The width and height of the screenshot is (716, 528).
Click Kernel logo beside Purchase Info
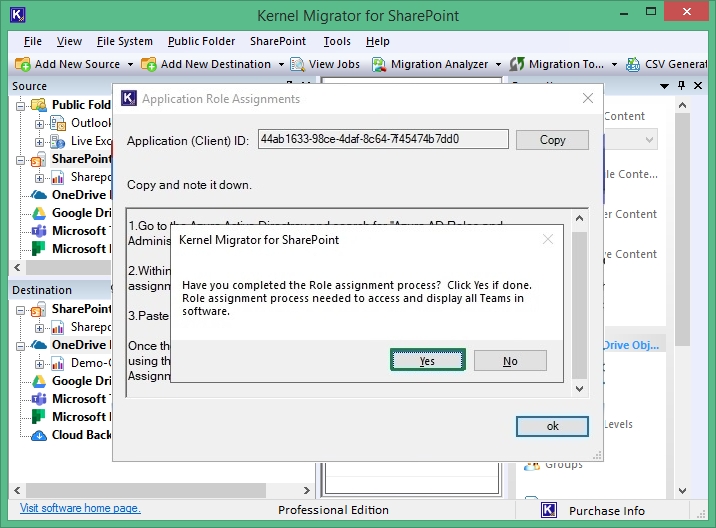pyautogui.click(x=549, y=510)
